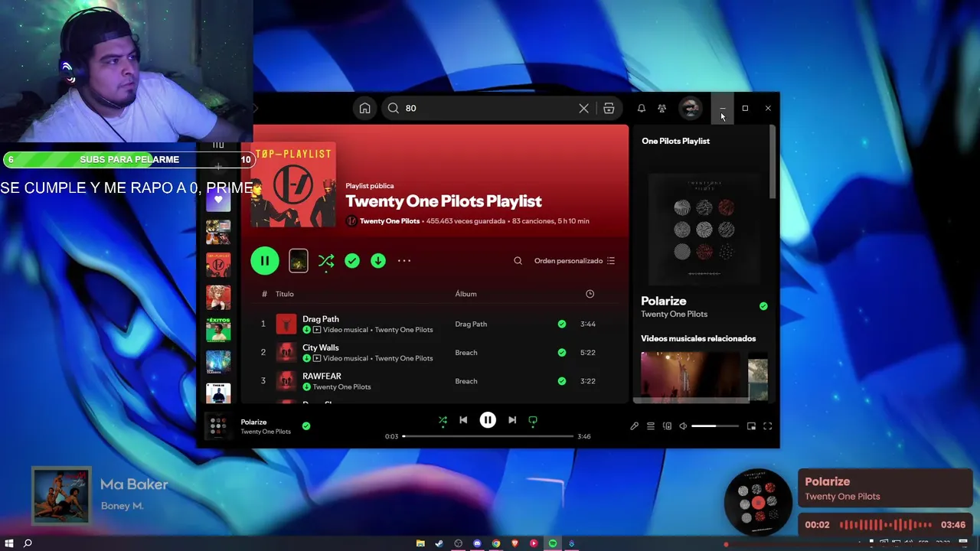This screenshot has width=980, height=551.
Task: Open the play queue icon
Action: coord(651,426)
